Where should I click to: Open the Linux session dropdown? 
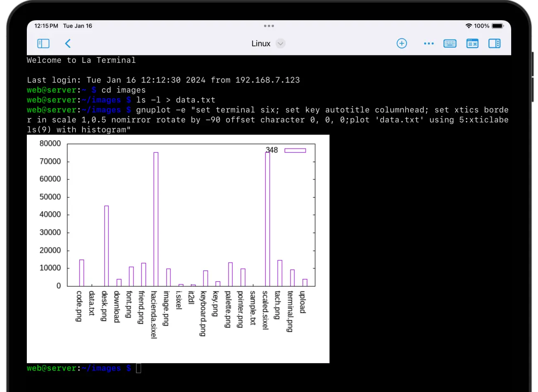(281, 43)
